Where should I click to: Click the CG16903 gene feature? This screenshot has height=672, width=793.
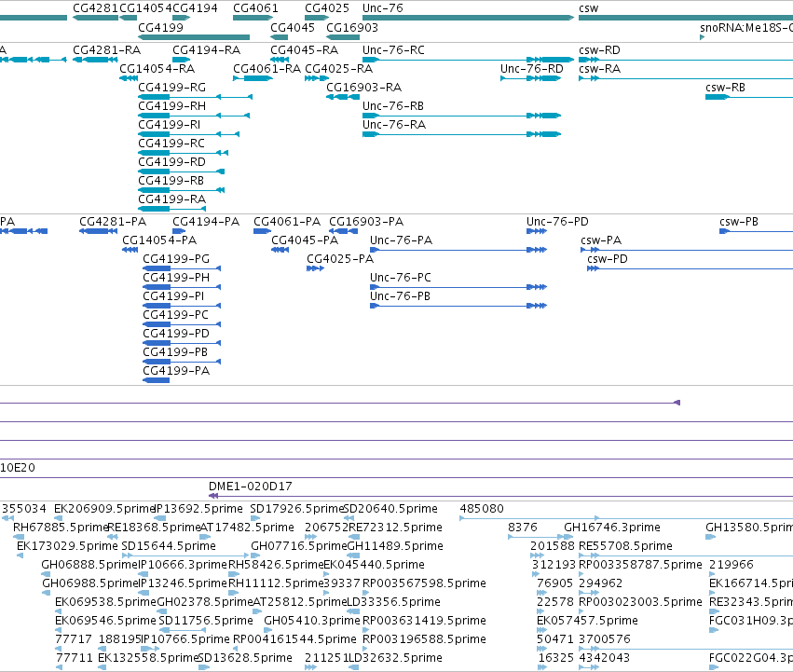[x=342, y=37]
